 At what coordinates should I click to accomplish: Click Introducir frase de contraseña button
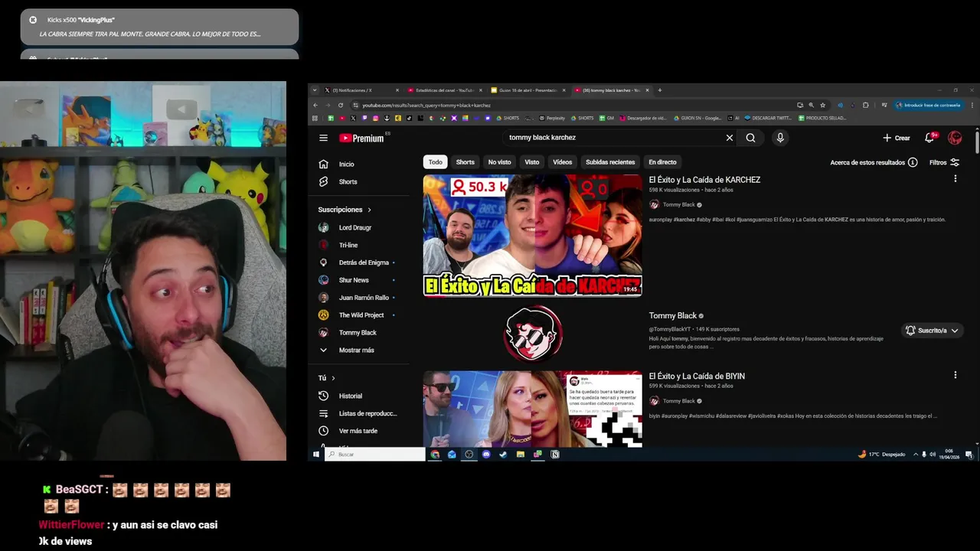(x=928, y=105)
